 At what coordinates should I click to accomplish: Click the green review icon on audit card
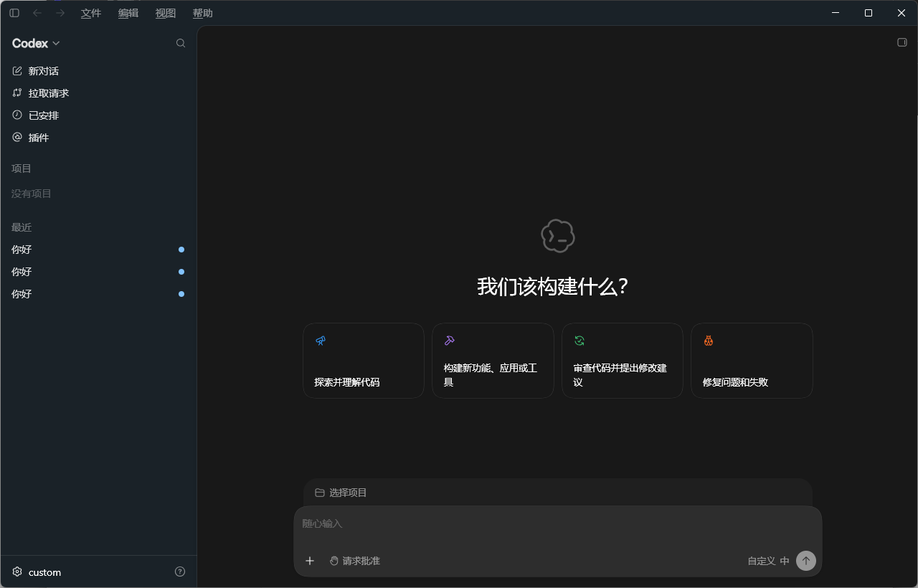point(579,341)
